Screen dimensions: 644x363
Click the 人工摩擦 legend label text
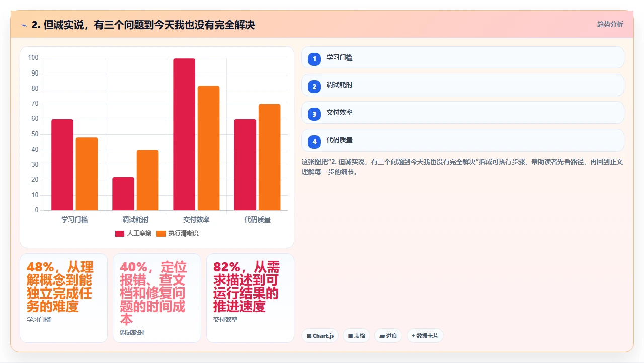(139, 233)
